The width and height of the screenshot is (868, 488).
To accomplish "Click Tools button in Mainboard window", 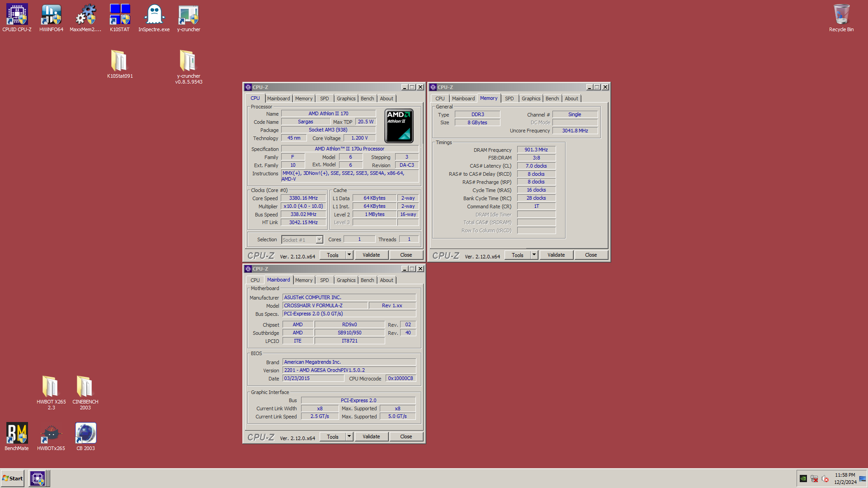I will [x=333, y=436].
